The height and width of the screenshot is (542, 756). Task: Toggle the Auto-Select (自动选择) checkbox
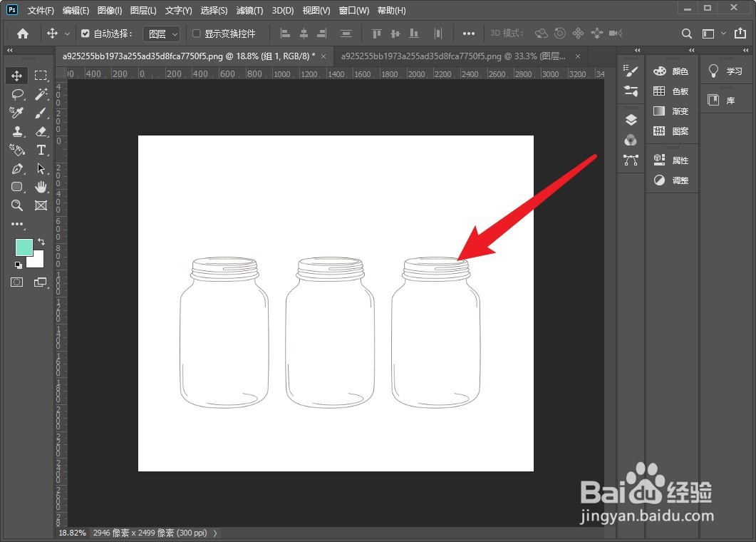click(86, 34)
